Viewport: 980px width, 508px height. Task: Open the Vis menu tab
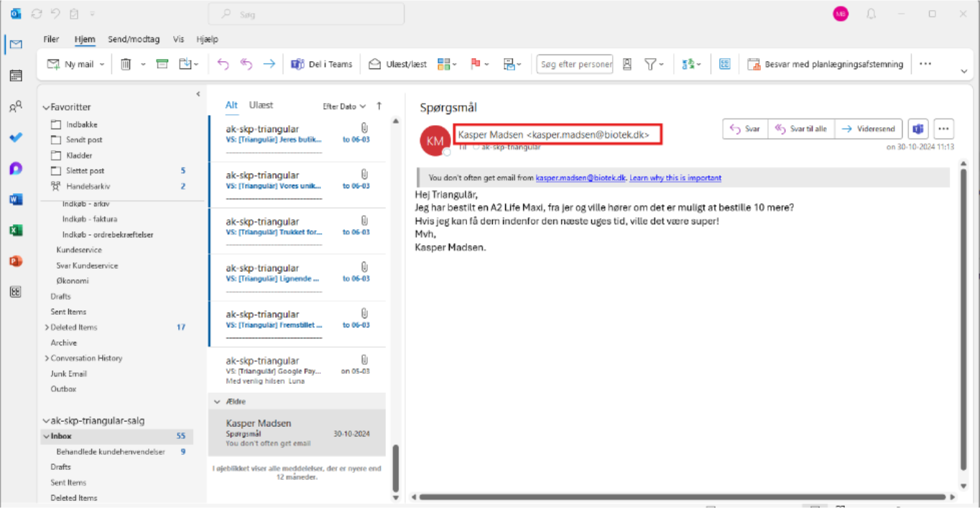178,40
